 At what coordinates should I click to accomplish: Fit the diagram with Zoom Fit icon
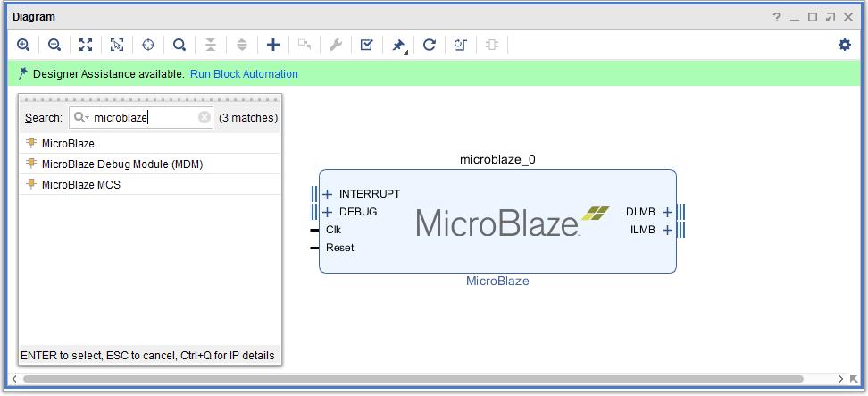pyautogui.click(x=85, y=45)
